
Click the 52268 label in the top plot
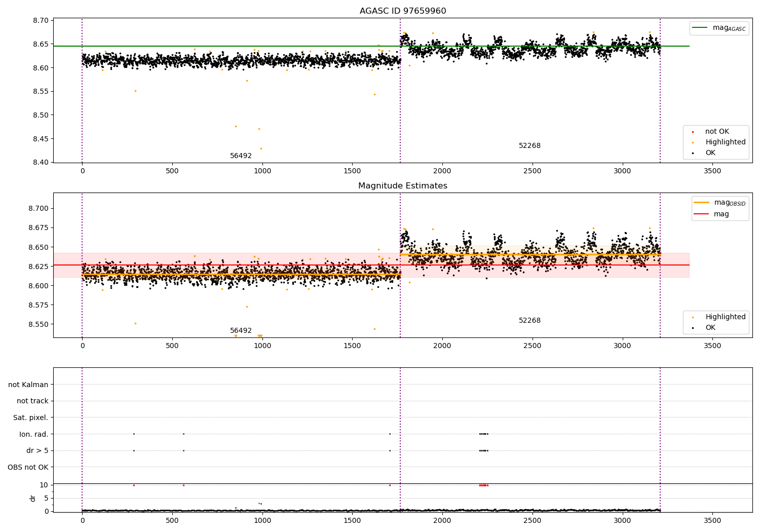(529, 146)
